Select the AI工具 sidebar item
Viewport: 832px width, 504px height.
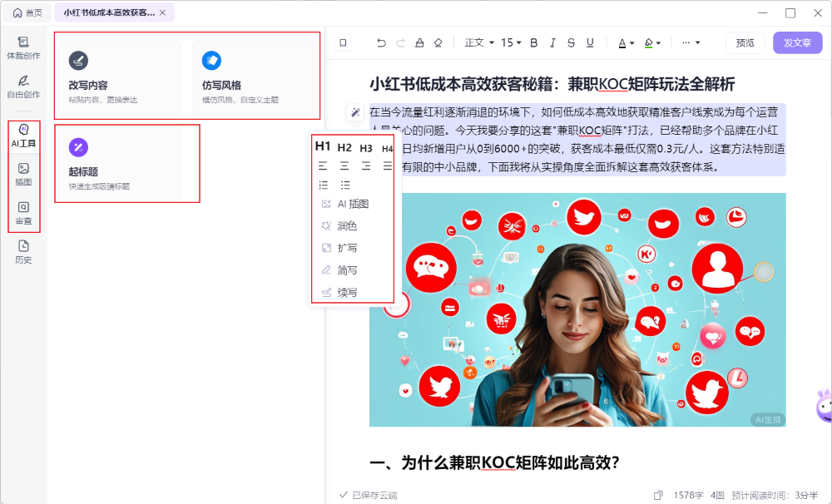tap(23, 136)
